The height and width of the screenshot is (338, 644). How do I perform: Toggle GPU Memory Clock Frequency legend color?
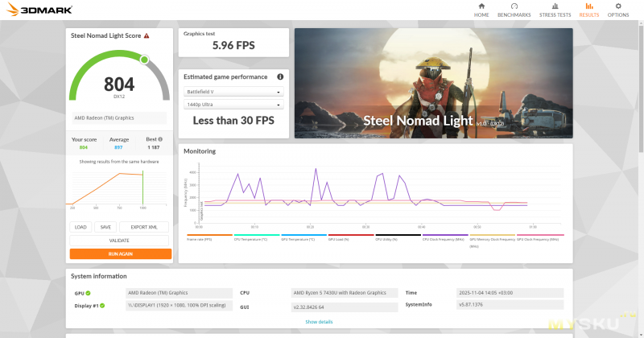(491, 236)
